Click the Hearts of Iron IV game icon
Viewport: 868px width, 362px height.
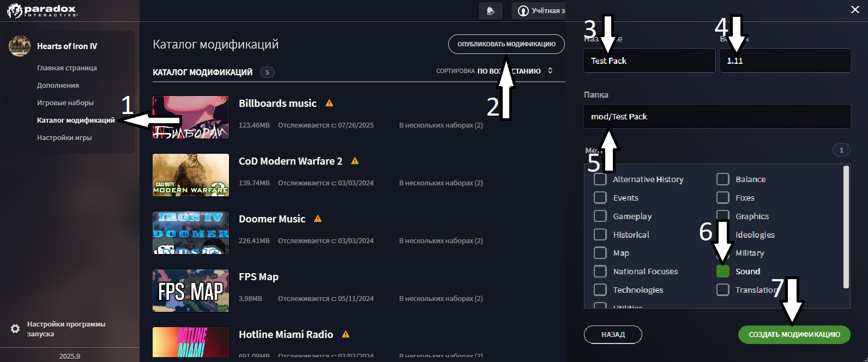click(20, 46)
